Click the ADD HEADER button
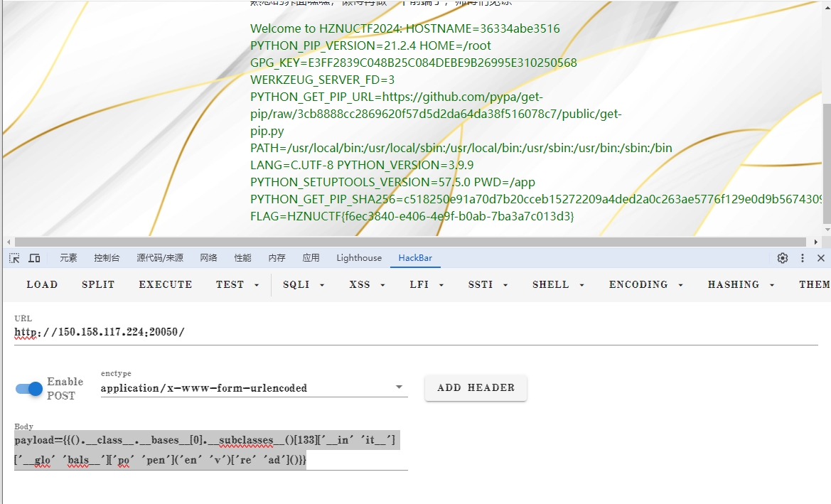Image resolution: width=831 pixels, height=504 pixels. click(476, 388)
